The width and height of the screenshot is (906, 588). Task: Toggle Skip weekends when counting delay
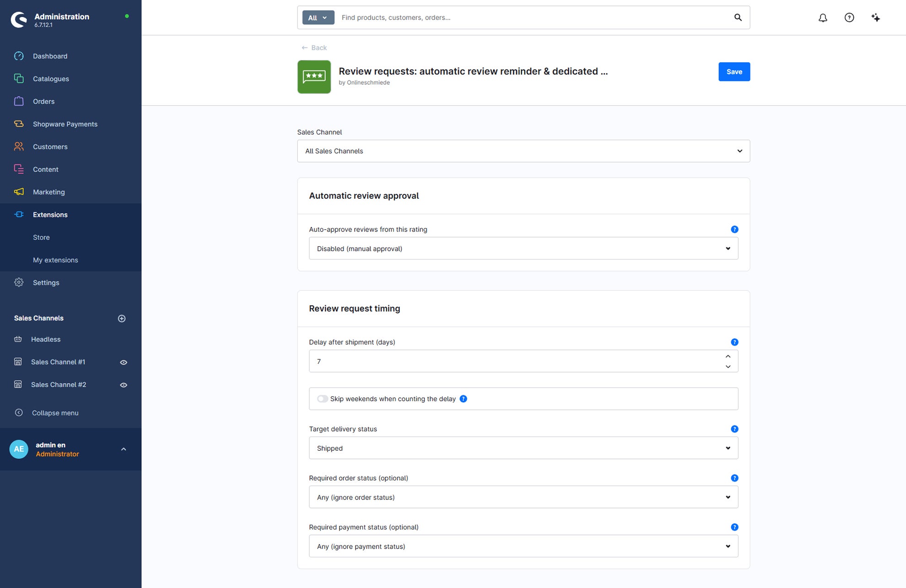(323, 399)
